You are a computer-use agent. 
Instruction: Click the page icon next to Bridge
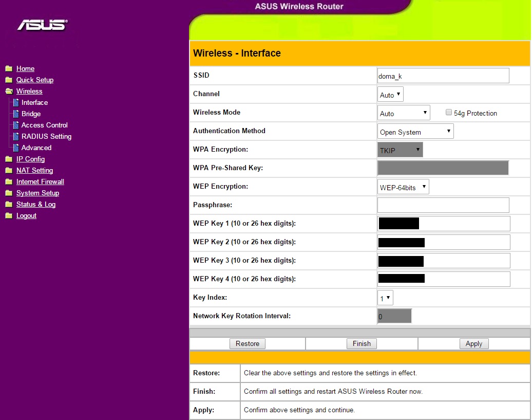tap(16, 114)
